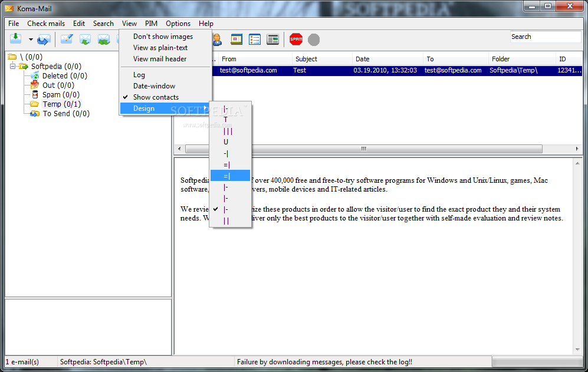Choose the -| design layout

tap(230, 153)
